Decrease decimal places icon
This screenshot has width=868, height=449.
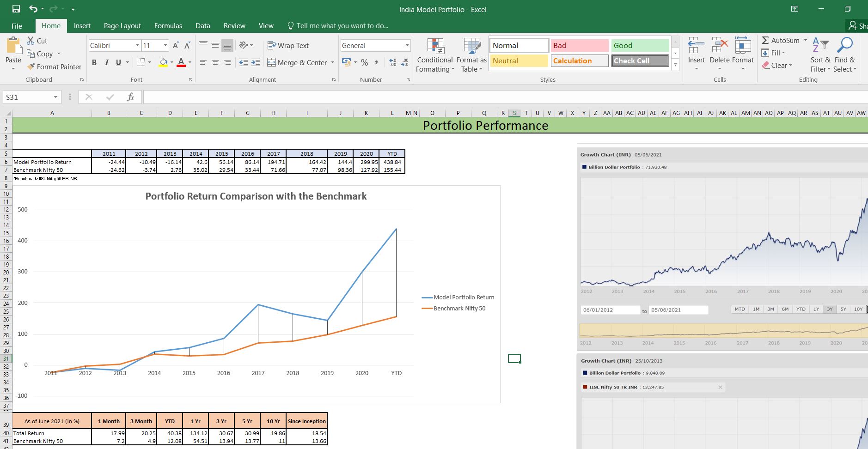click(405, 62)
